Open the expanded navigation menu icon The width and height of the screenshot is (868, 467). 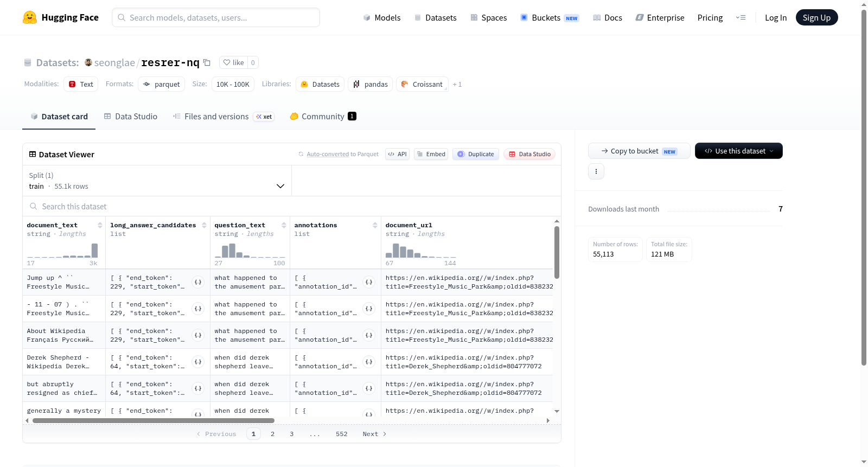pos(741,17)
